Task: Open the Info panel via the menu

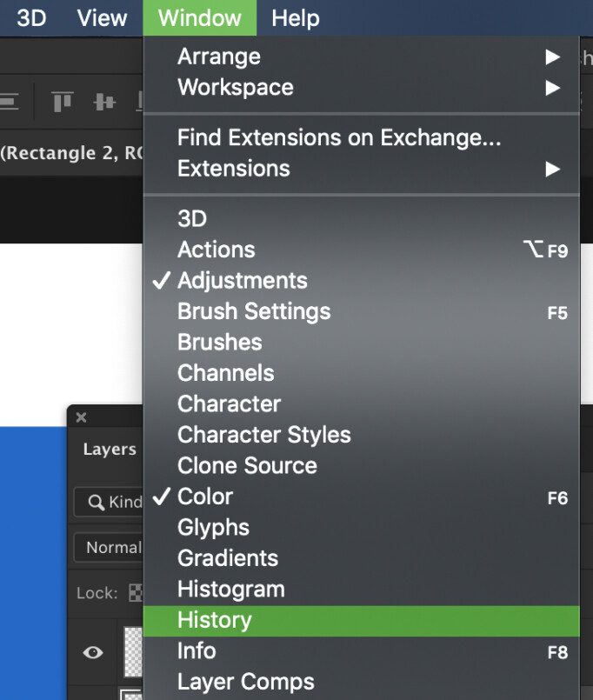Action: [x=197, y=650]
